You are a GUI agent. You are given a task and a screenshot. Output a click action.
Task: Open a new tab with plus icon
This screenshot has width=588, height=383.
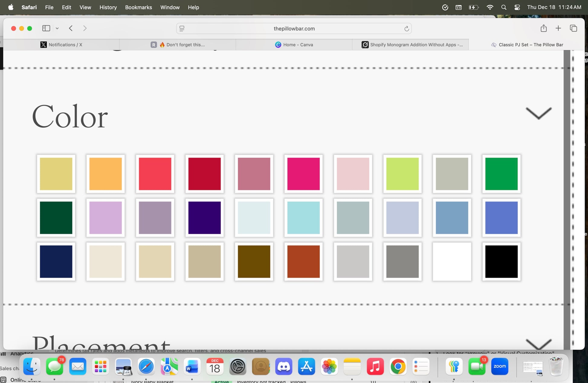coord(558,28)
